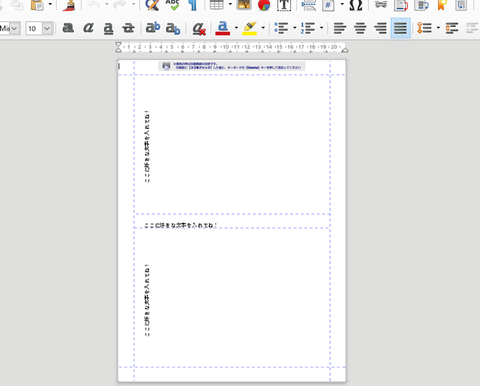Screen dimensions: 480x386
Task: Insert a hyperlink
Action: [380, 5]
